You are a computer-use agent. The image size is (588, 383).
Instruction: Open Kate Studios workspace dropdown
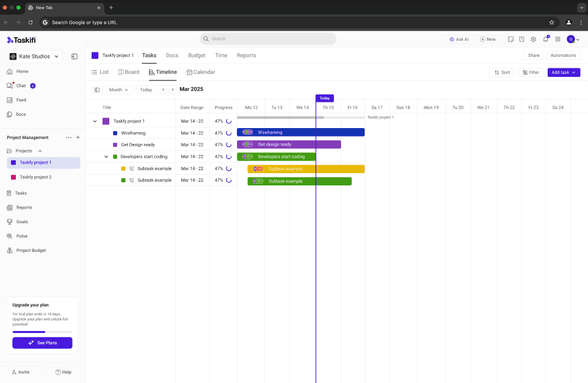pyautogui.click(x=35, y=57)
